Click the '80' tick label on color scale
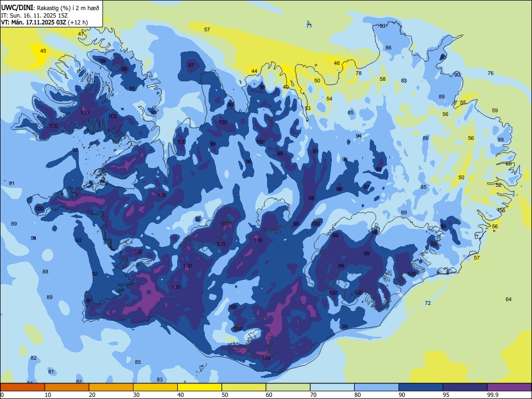This screenshot has width=532, height=399. (x=358, y=395)
